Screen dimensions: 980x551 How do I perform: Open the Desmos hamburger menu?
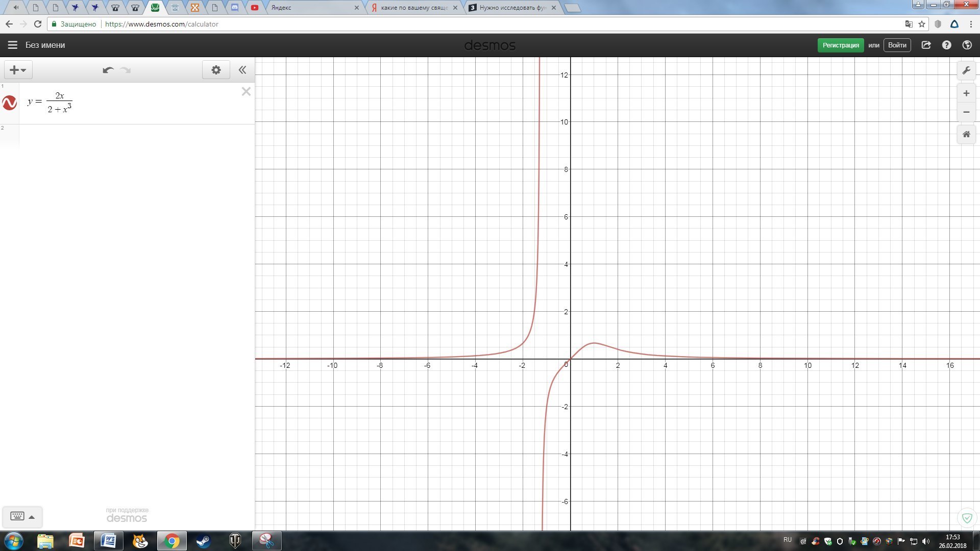(x=13, y=45)
